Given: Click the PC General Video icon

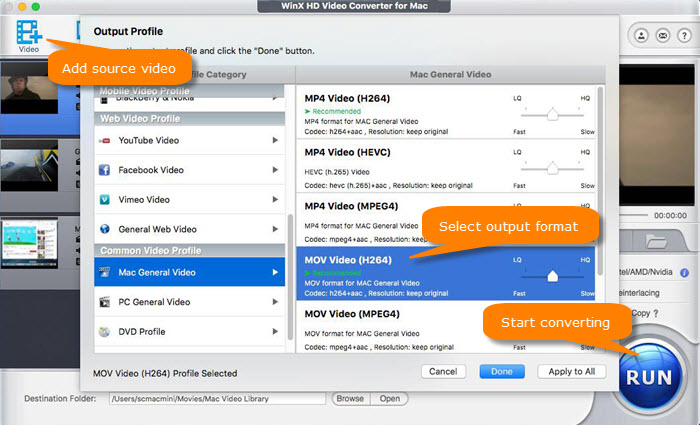Looking at the screenshot, I should click(104, 302).
